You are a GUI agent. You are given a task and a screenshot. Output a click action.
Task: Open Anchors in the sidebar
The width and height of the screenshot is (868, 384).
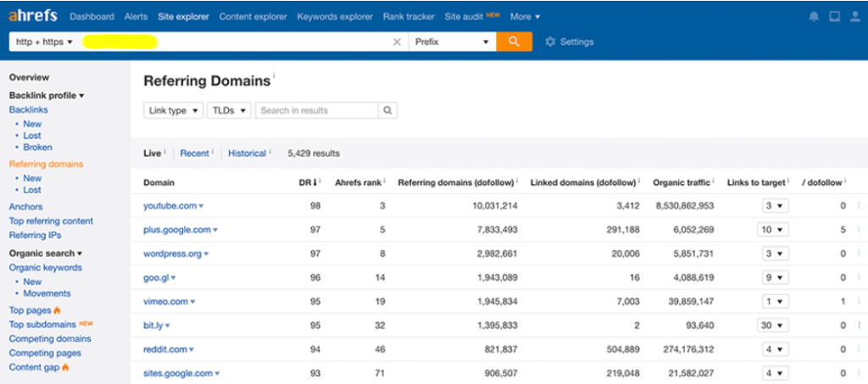(25, 206)
